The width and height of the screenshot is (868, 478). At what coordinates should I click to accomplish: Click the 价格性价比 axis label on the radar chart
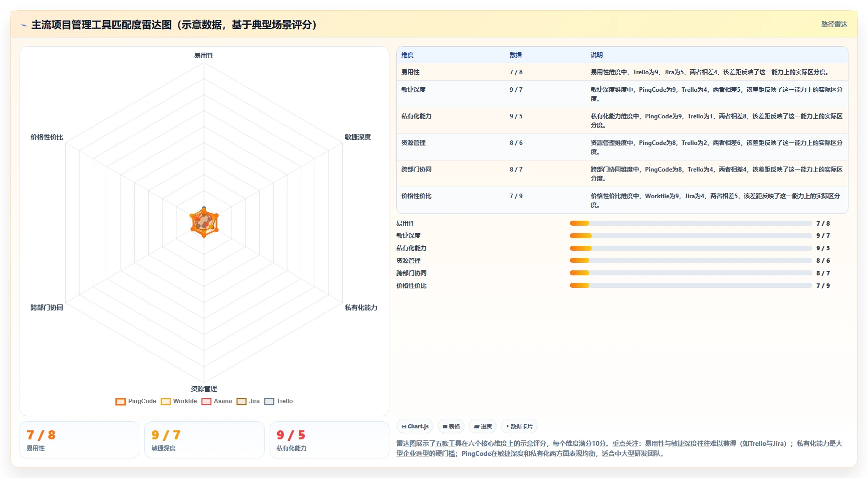pos(47,137)
